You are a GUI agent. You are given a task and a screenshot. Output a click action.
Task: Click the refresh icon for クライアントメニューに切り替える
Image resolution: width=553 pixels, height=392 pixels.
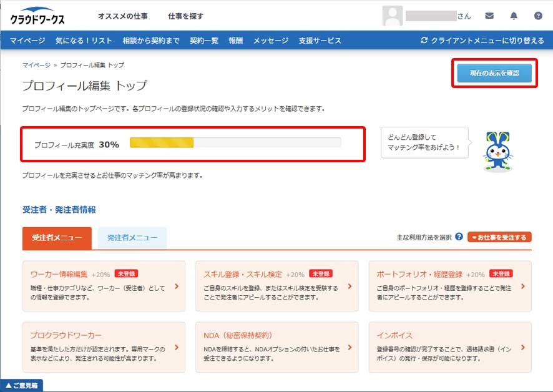424,41
